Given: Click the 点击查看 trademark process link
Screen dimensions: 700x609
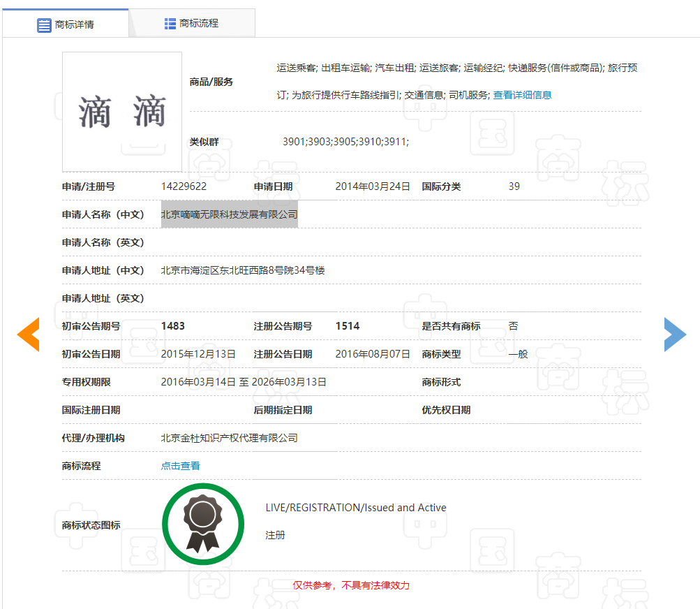Looking at the screenshot, I should pyautogui.click(x=180, y=466).
